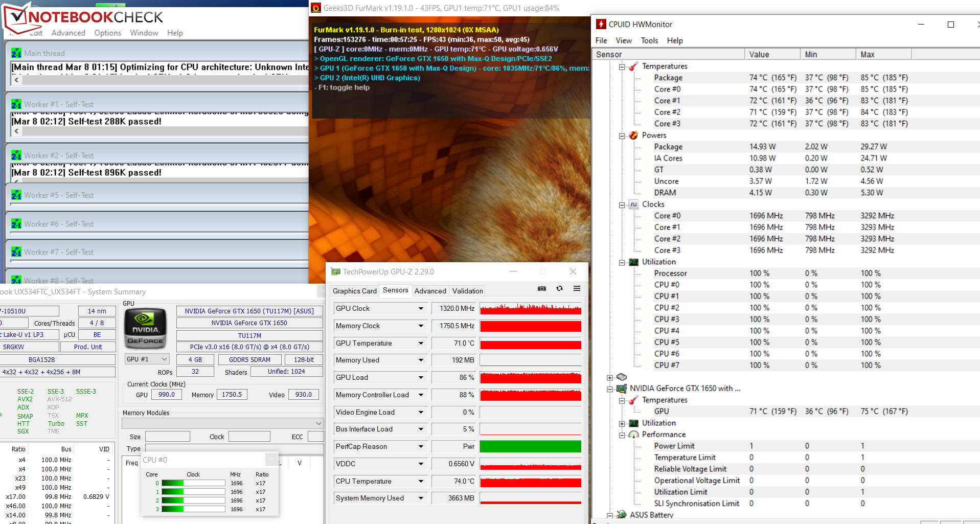Open Prime95 Options menu
This screenshot has width=980, height=524.
(x=108, y=33)
